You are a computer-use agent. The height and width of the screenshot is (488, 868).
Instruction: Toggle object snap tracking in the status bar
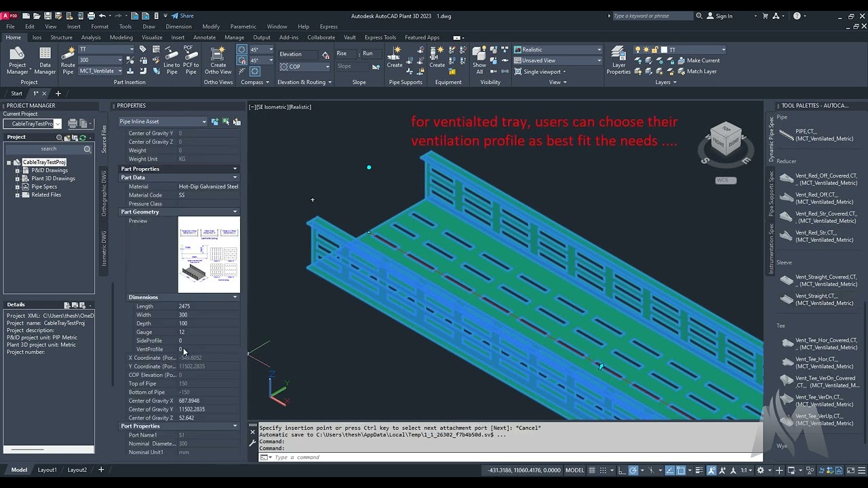[671, 470]
